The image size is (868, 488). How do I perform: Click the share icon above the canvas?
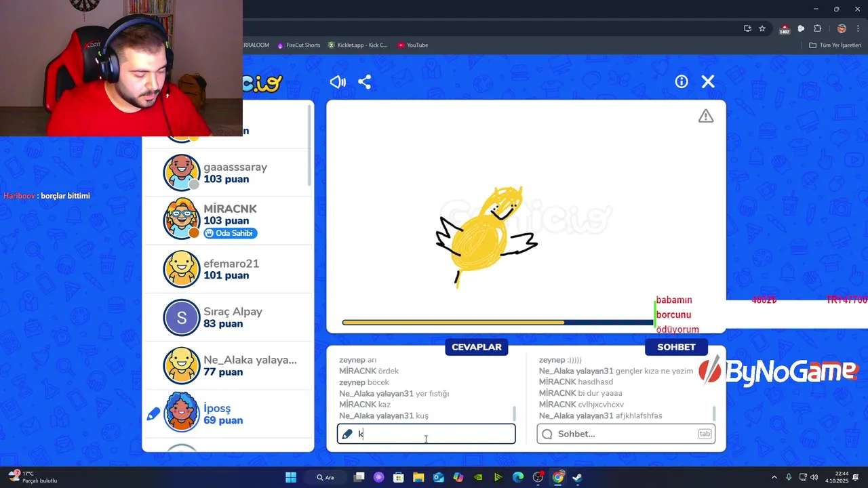pos(364,82)
